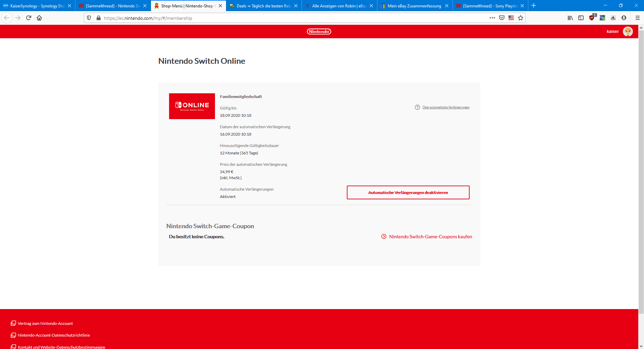Click external-link icon beside Vertrag zum Nintendo-Account
This screenshot has height=349, width=644.
(13, 323)
